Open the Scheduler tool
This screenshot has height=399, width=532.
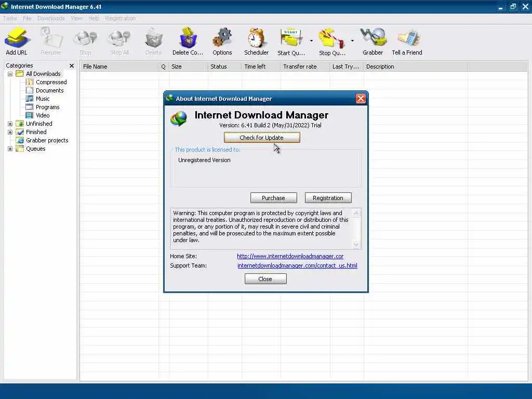tap(256, 42)
